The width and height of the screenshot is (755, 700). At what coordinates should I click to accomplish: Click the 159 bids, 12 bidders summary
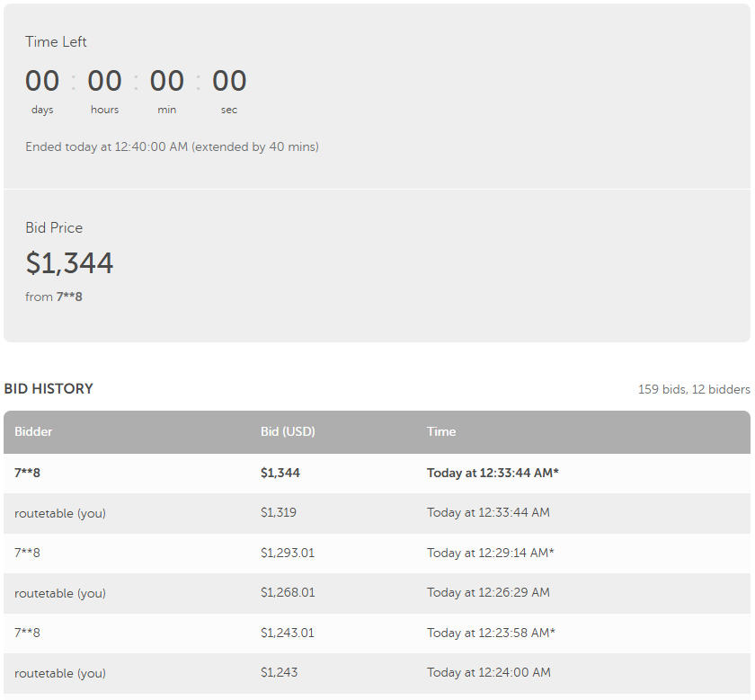pos(693,389)
